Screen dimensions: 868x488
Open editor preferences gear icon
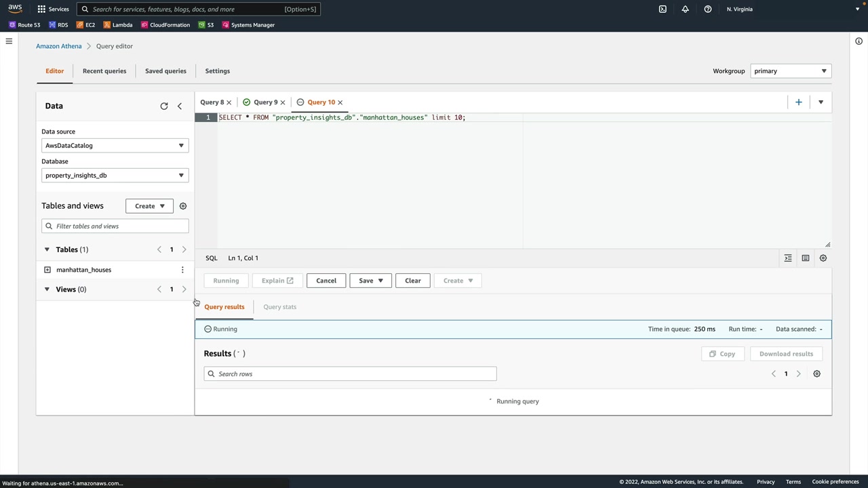(x=823, y=258)
